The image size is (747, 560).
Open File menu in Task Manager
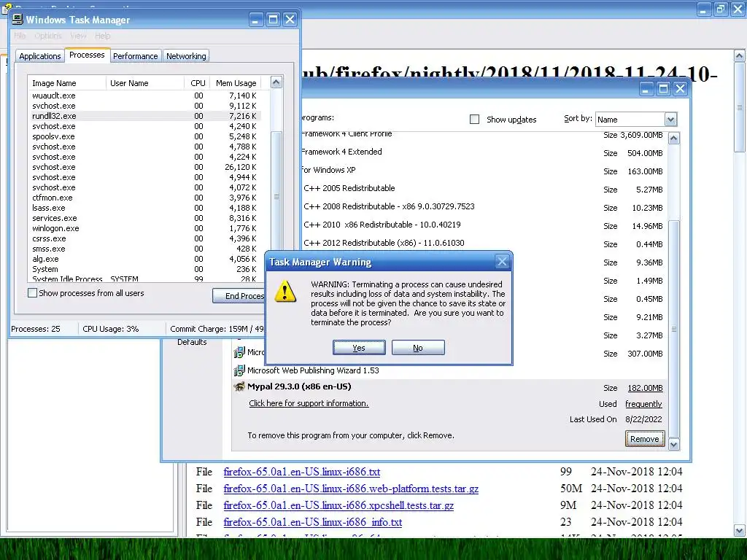click(x=20, y=36)
